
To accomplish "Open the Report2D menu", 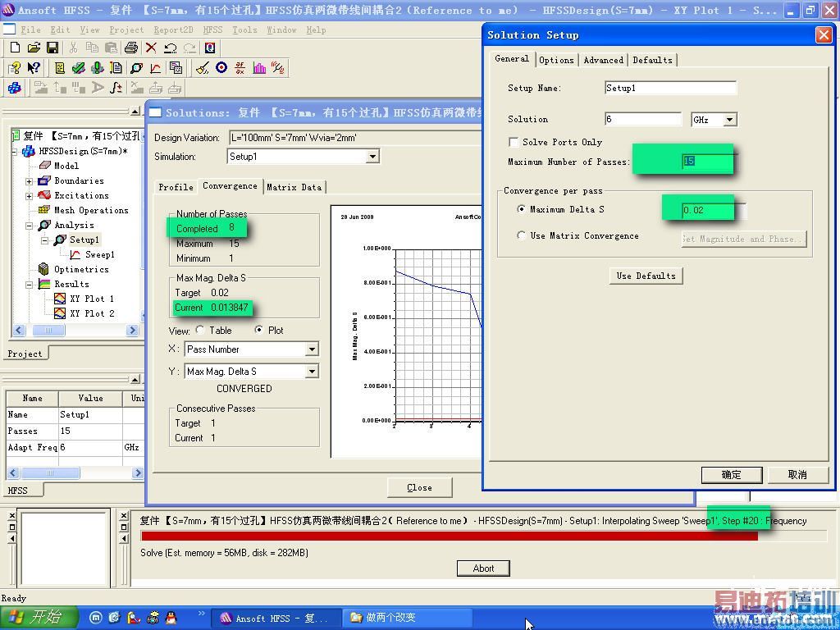I will coord(174,30).
